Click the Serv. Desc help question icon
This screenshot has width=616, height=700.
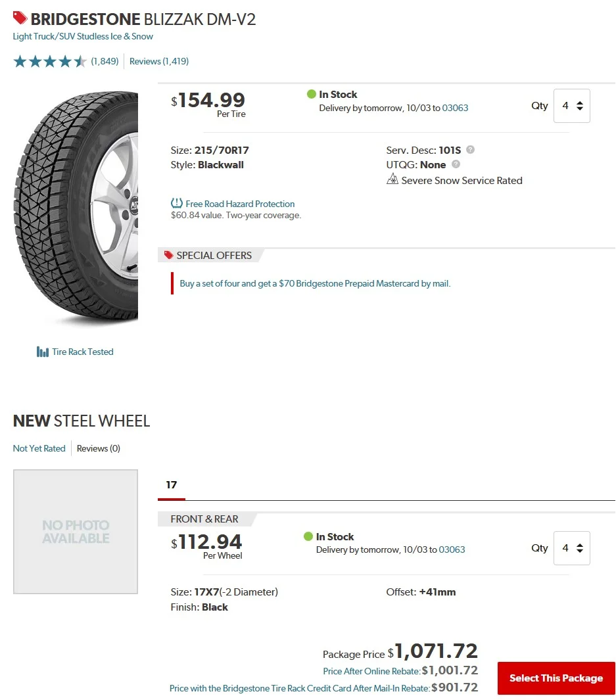pos(470,150)
